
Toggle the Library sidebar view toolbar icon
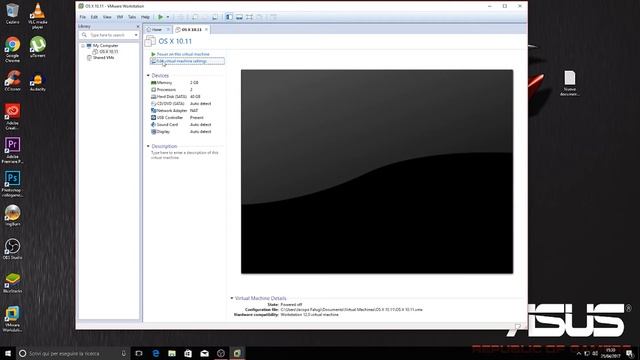click(x=229, y=17)
